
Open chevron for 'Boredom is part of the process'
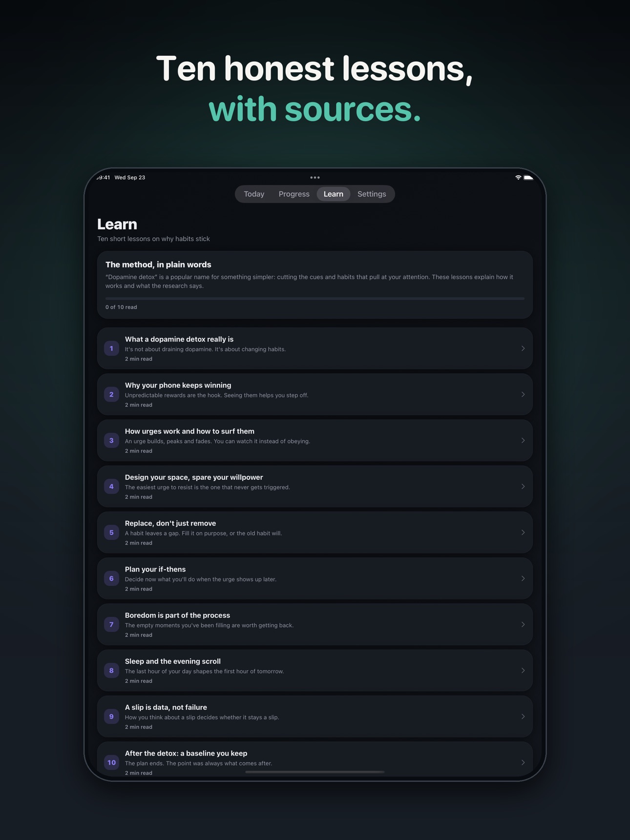coord(523,624)
